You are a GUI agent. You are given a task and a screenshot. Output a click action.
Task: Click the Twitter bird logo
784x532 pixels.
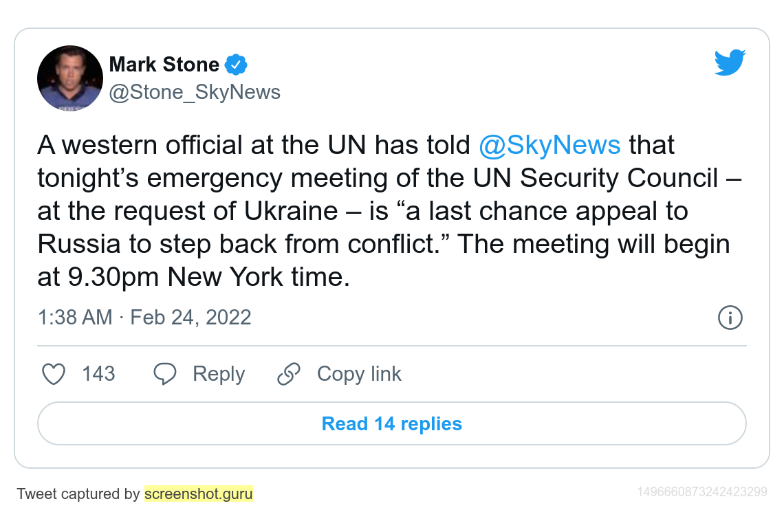[x=730, y=63]
